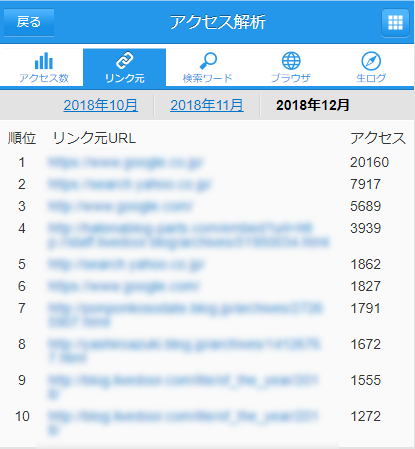Open rank 8 referrer link
Viewport: 415px width, 449px height.
pyautogui.click(x=184, y=351)
